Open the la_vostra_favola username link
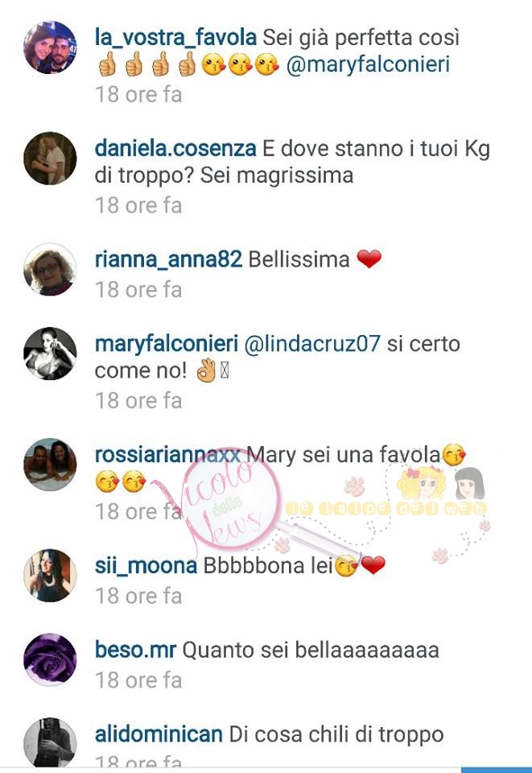Viewport: 532px width, 773px height. pos(175,39)
